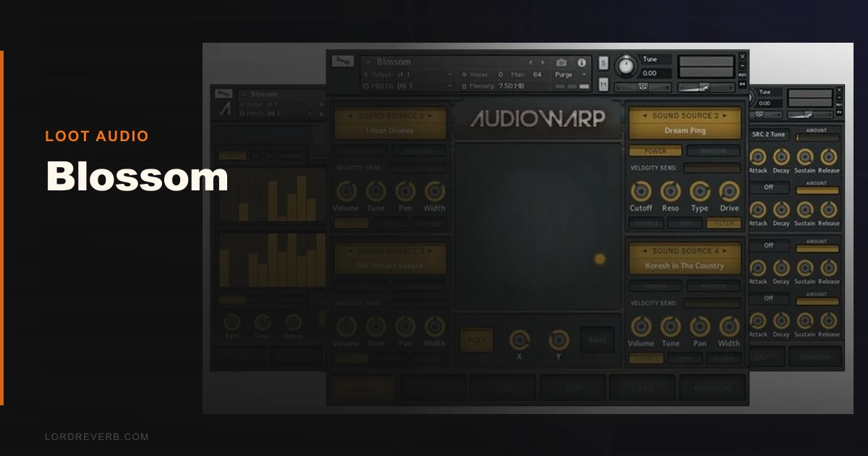Image resolution: width=868 pixels, height=456 pixels.
Task: Select previous sample for Sound Source 3
Action: click(351, 250)
